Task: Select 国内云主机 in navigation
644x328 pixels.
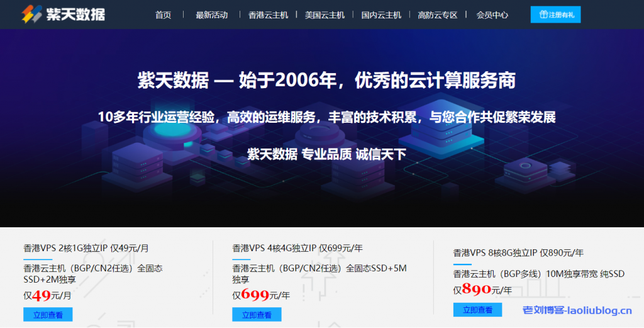Action: point(381,15)
